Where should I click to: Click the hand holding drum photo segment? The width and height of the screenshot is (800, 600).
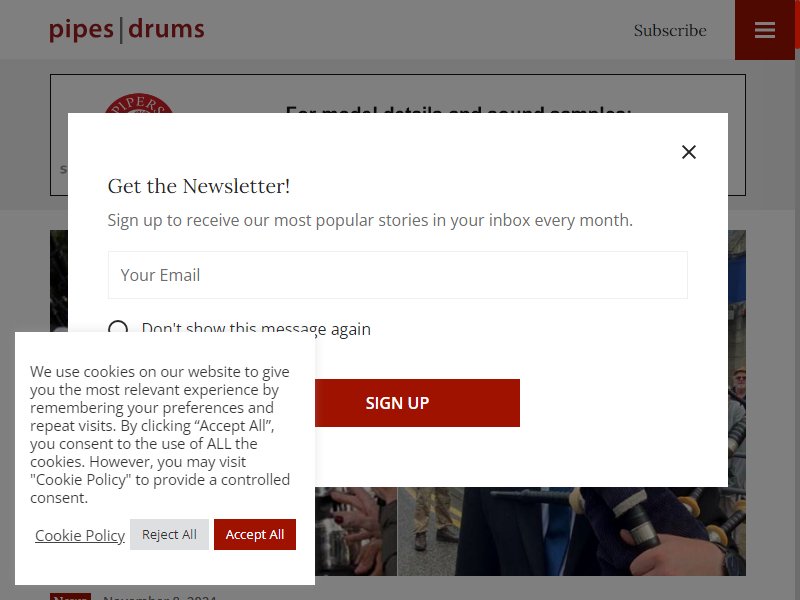click(x=356, y=531)
